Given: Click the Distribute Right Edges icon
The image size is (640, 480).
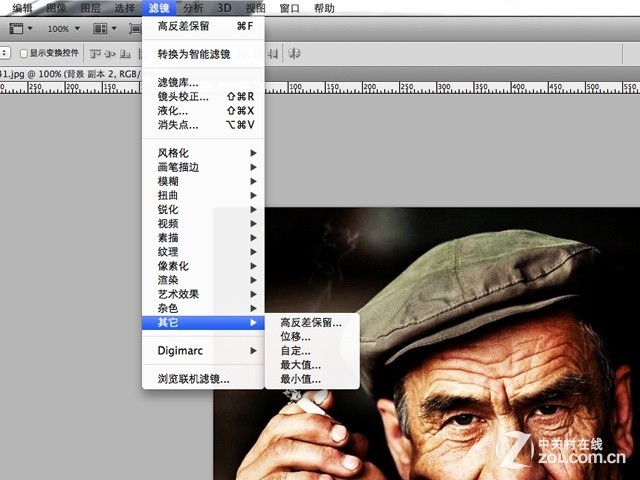Looking at the screenshot, I should (272, 53).
